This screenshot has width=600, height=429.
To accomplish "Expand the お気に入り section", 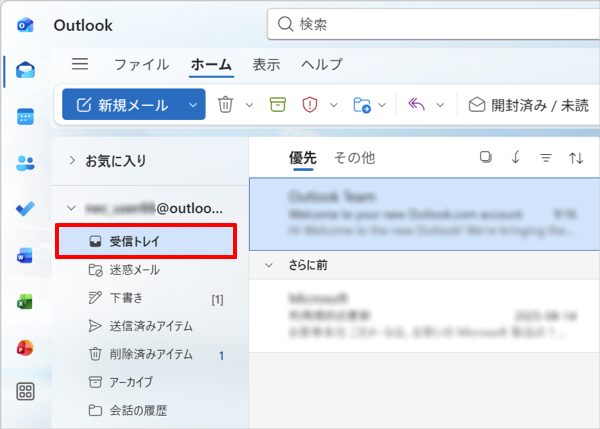I will pyautogui.click(x=72, y=160).
